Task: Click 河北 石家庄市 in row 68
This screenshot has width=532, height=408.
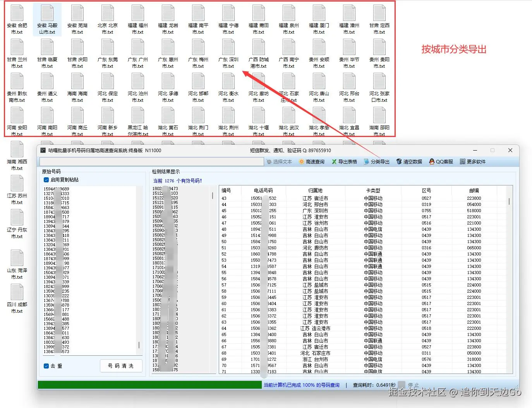Action: [315, 353]
